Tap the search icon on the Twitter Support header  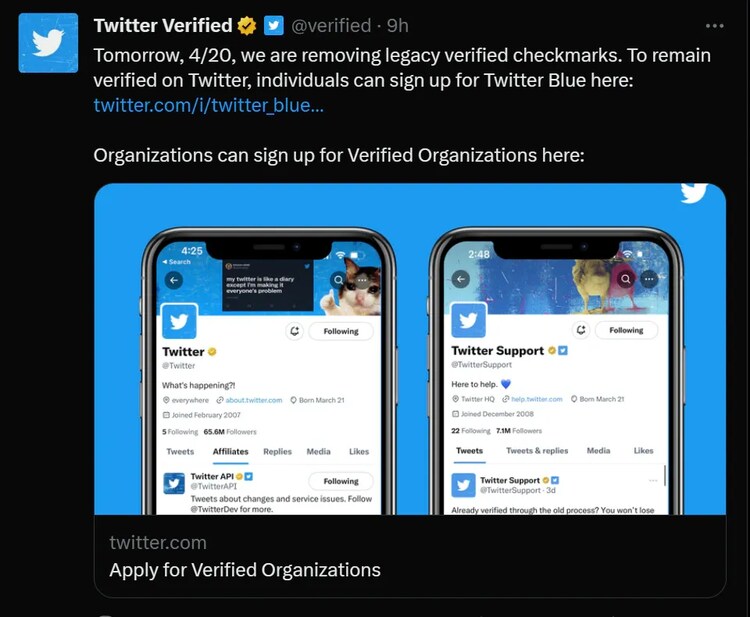coord(626,279)
